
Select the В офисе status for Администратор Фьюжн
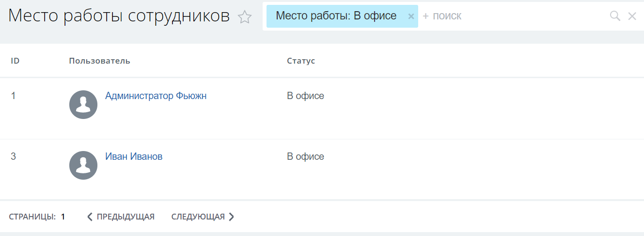tap(305, 96)
